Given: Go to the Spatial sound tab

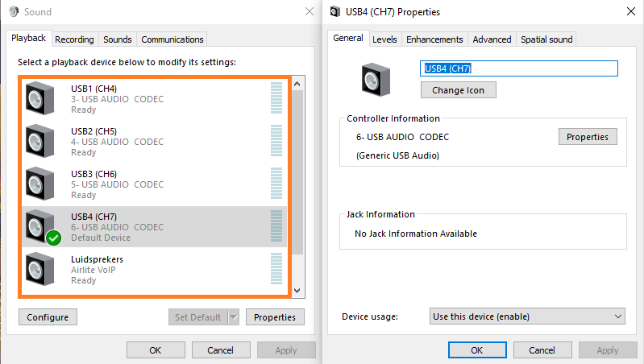Looking at the screenshot, I should 546,39.
